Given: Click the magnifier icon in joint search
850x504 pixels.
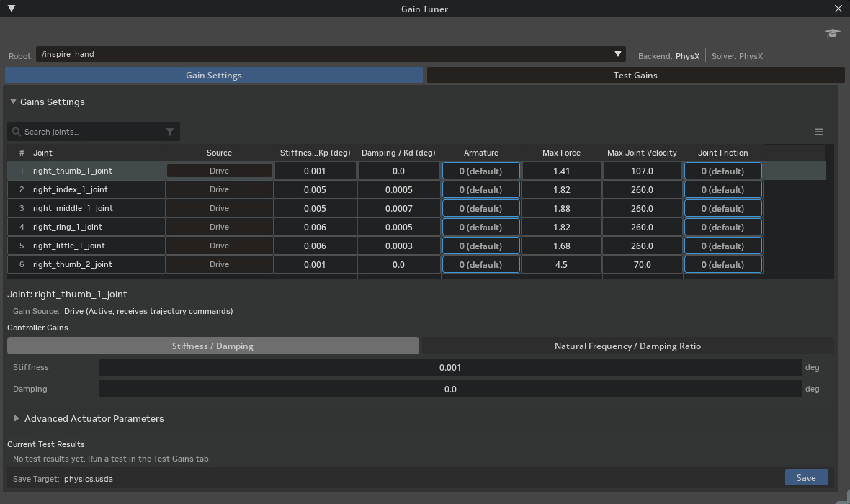Looking at the screenshot, I should click(x=17, y=132).
